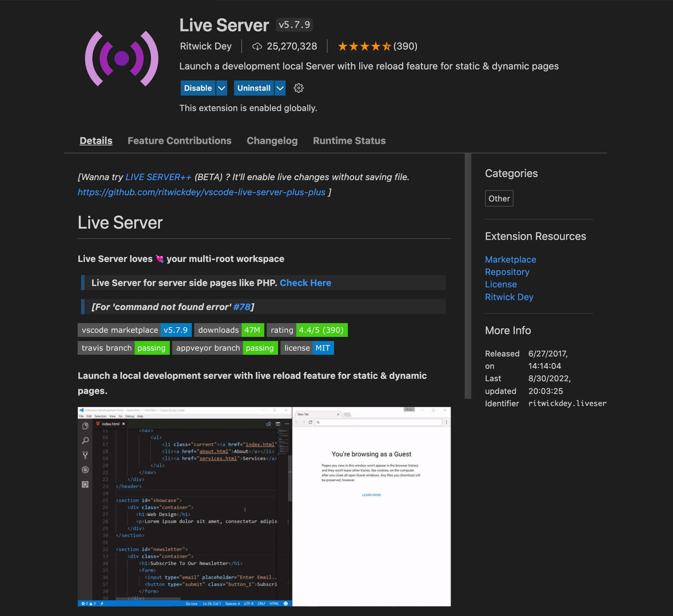Expand the Uninstall dropdown arrow
This screenshot has height=616, width=673.
pyautogui.click(x=280, y=88)
